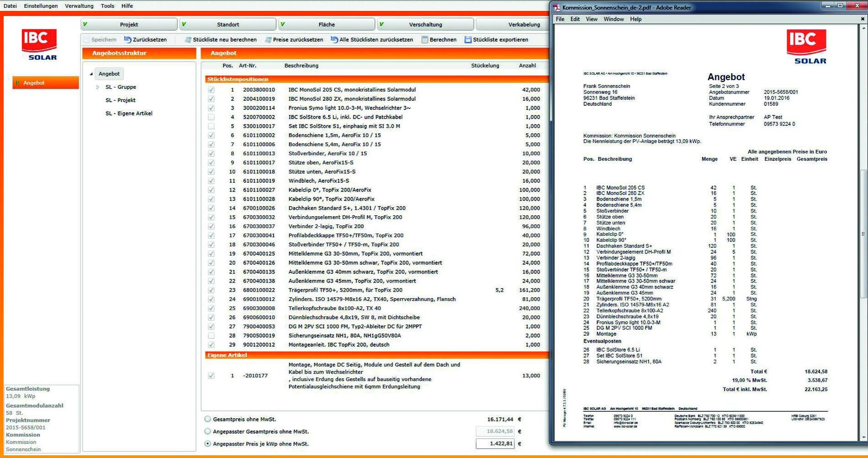This screenshot has height=458, width=868.
Task: Select Gesamtpreis ohne MwSt. radio button
Action: (x=208, y=419)
